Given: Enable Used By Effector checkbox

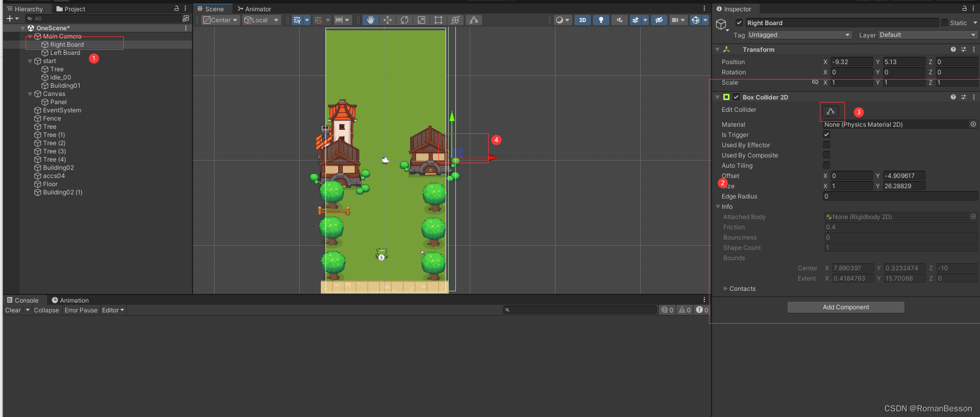Looking at the screenshot, I should pos(827,145).
